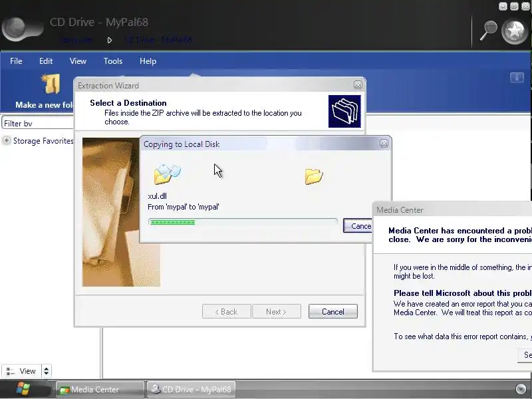The image size is (532, 399).
Task: Click the View stepper arrows
Action: 46,371
